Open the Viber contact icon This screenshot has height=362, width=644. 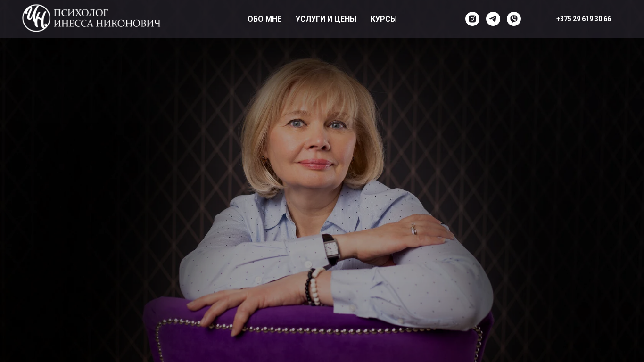514,19
